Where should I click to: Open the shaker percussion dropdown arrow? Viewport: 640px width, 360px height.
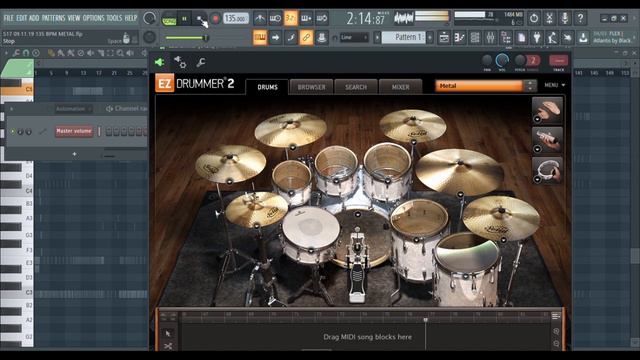[538, 149]
